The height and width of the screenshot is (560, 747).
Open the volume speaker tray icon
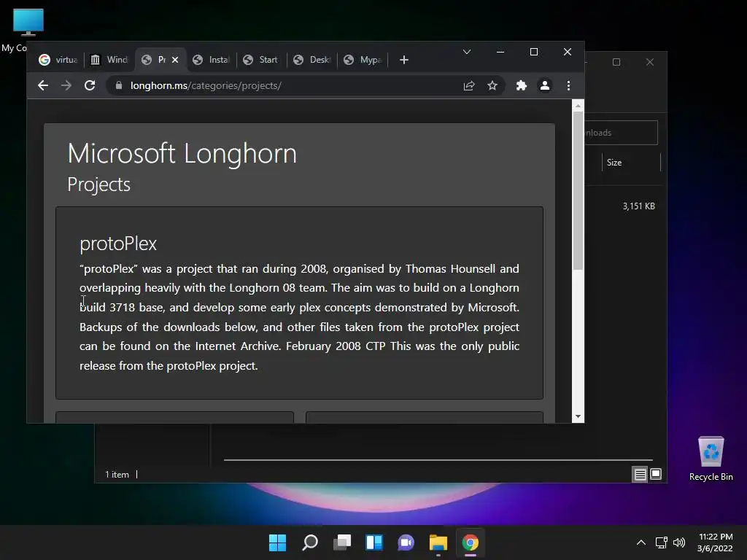[679, 542]
